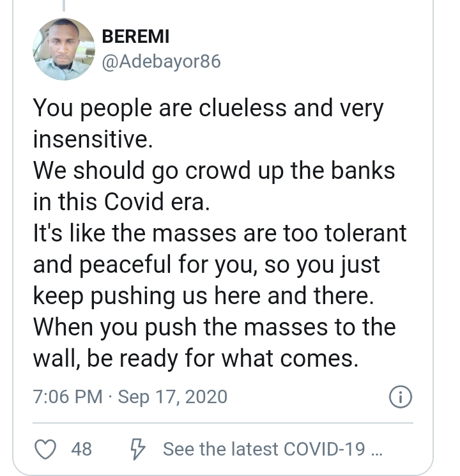
Task: Visit the @Adebayor86 handle
Action: [x=161, y=63]
